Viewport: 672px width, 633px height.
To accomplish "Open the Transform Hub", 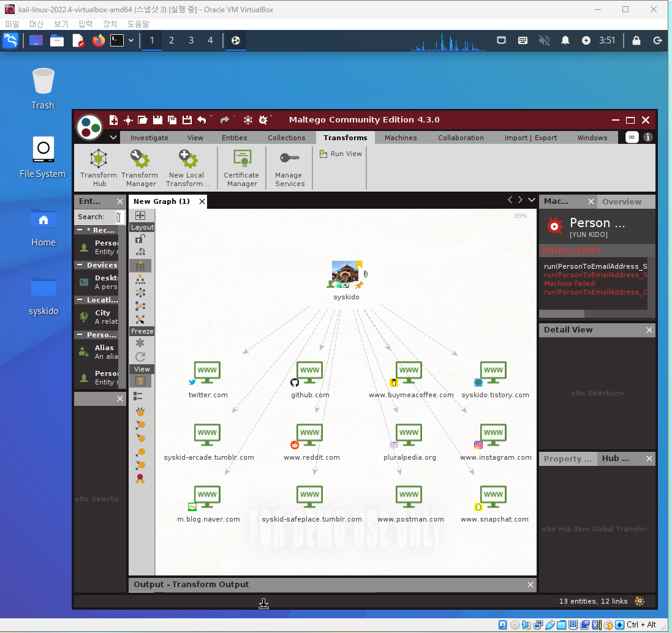I will [99, 168].
